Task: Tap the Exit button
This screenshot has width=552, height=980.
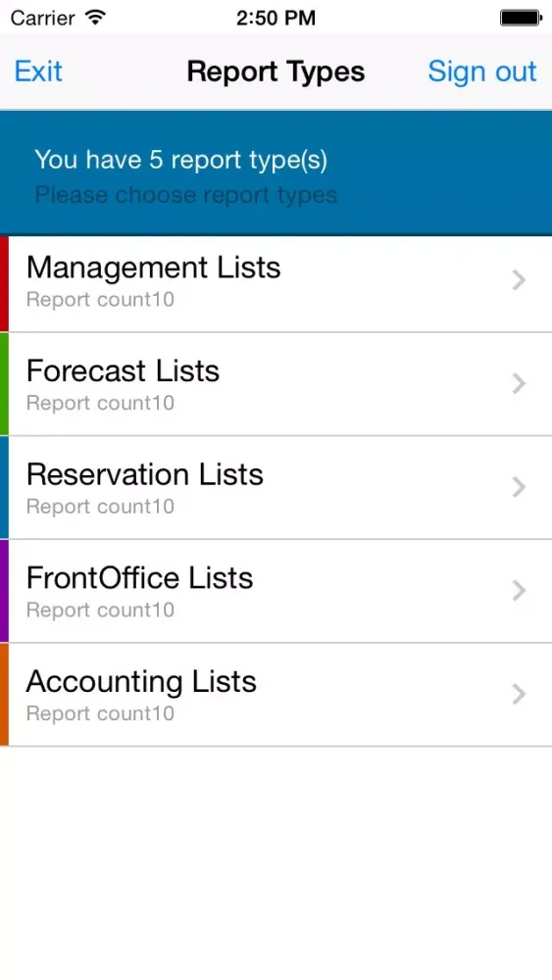Action: pyautogui.click(x=38, y=72)
